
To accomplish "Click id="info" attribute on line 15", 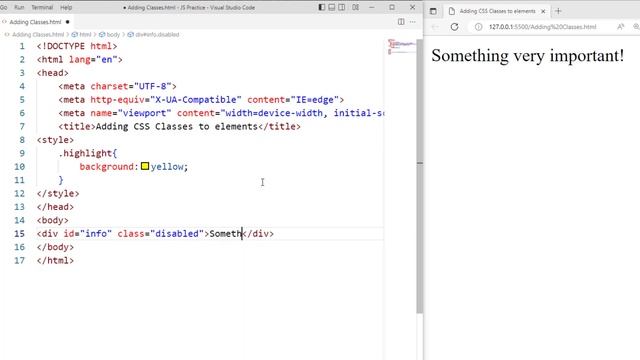I will click(x=87, y=233).
